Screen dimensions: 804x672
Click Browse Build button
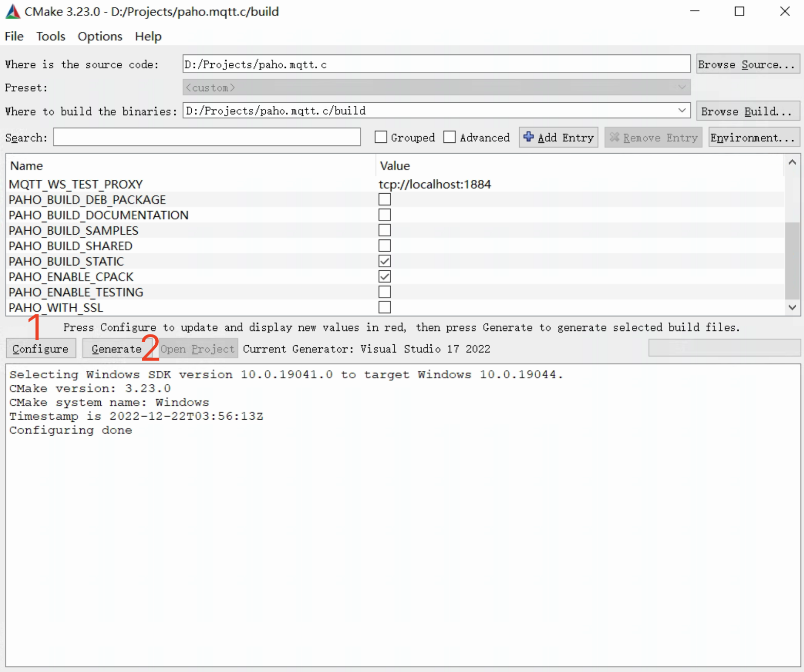[x=747, y=111]
